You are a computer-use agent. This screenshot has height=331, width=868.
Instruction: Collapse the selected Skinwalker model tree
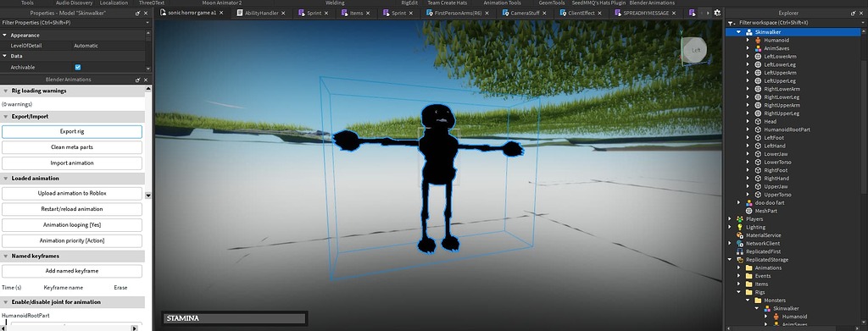(739, 33)
